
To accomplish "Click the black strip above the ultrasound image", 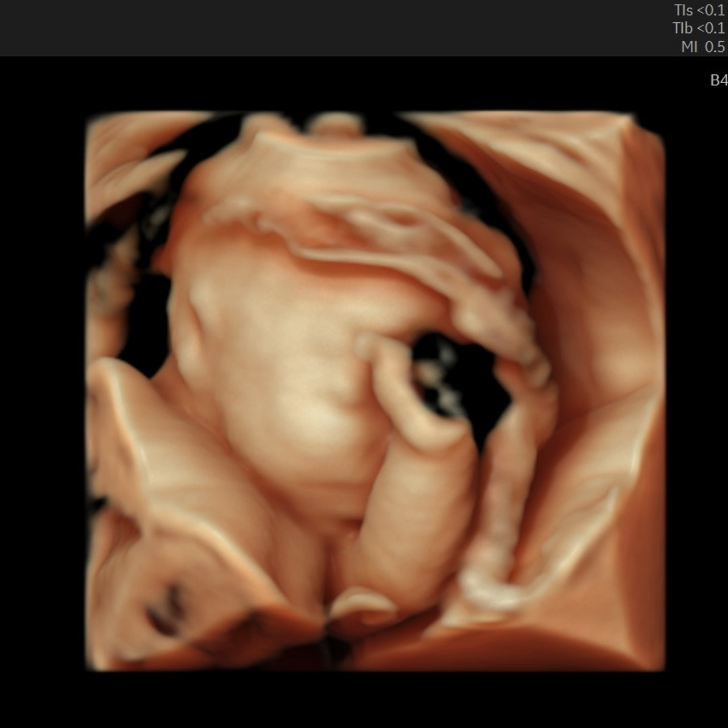I will [364, 84].
